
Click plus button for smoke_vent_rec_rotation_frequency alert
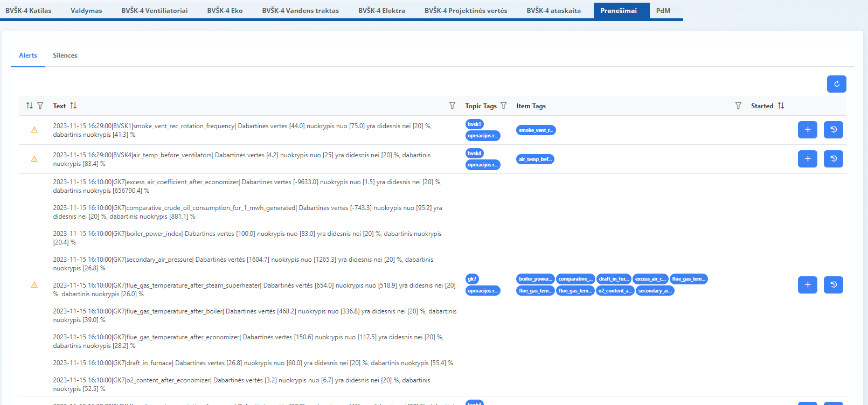(807, 130)
